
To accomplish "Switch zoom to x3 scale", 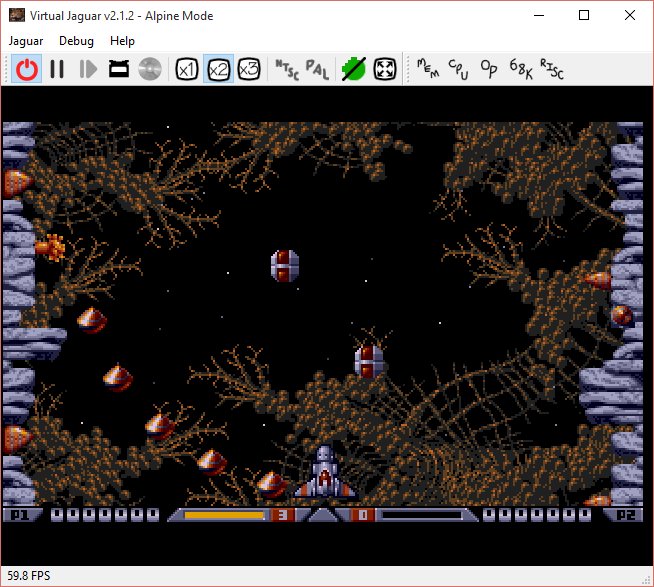I will click(x=249, y=69).
